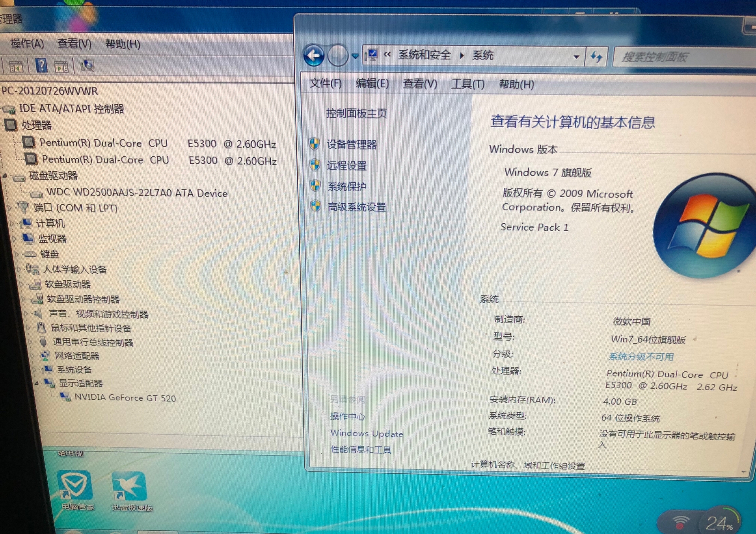Click the control panel search box
This screenshot has width=756, height=534.
coord(685,57)
